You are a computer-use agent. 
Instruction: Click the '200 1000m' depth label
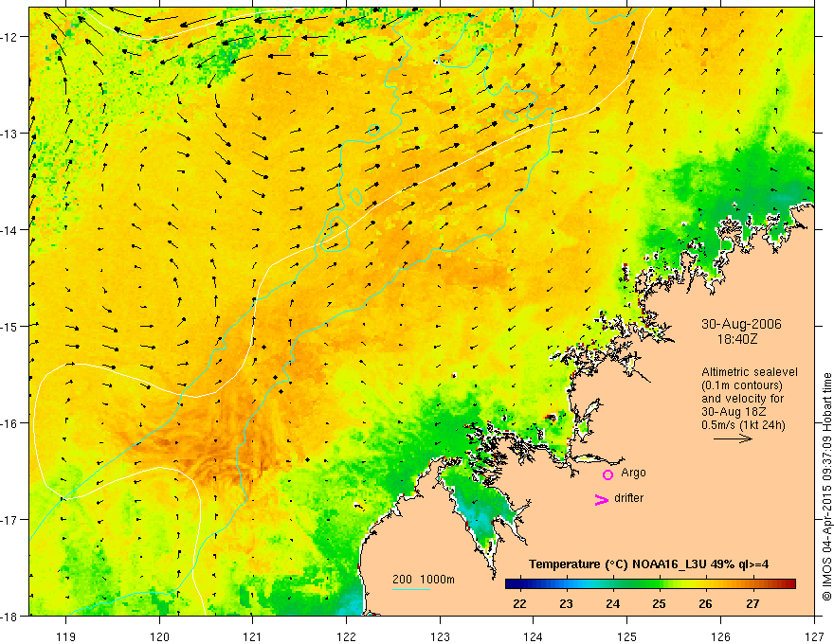pyautogui.click(x=424, y=580)
